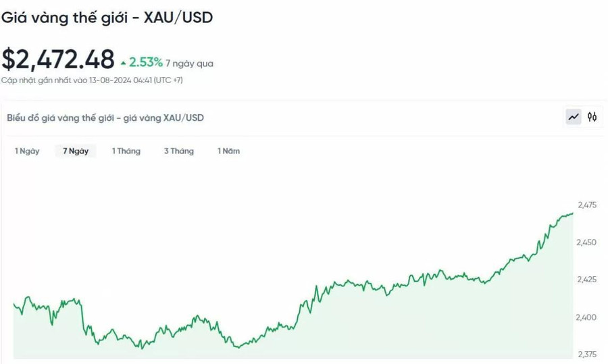608x364 pixels.
Task: Choose the 1 Tháng time range
Action: 126,151
